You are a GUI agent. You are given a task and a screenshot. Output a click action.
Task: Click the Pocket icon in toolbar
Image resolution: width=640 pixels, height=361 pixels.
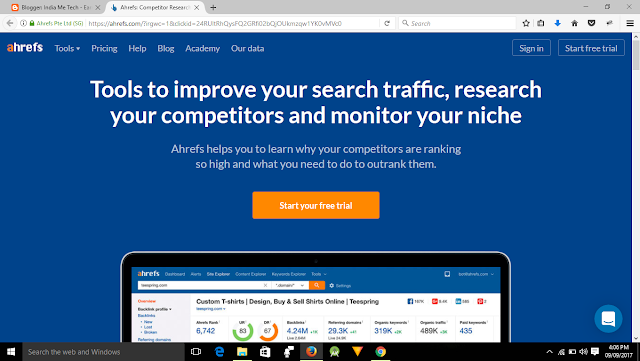coord(591,23)
